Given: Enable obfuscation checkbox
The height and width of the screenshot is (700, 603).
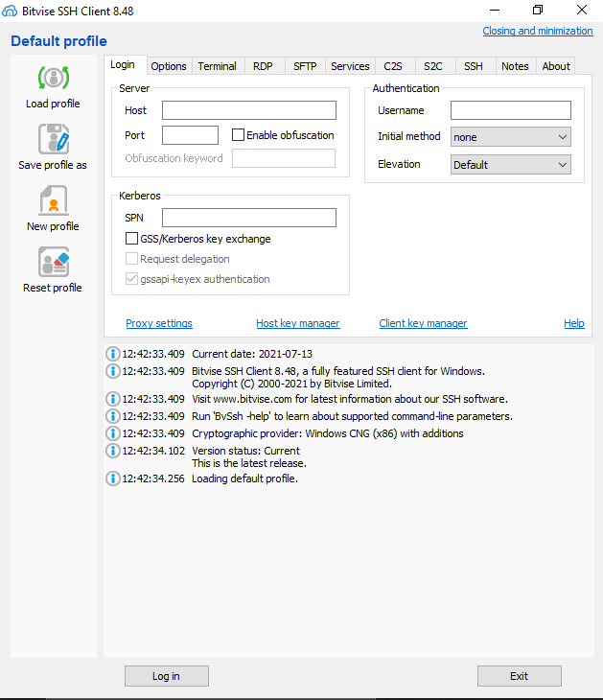Looking at the screenshot, I should pyautogui.click(x=238, y=135).
